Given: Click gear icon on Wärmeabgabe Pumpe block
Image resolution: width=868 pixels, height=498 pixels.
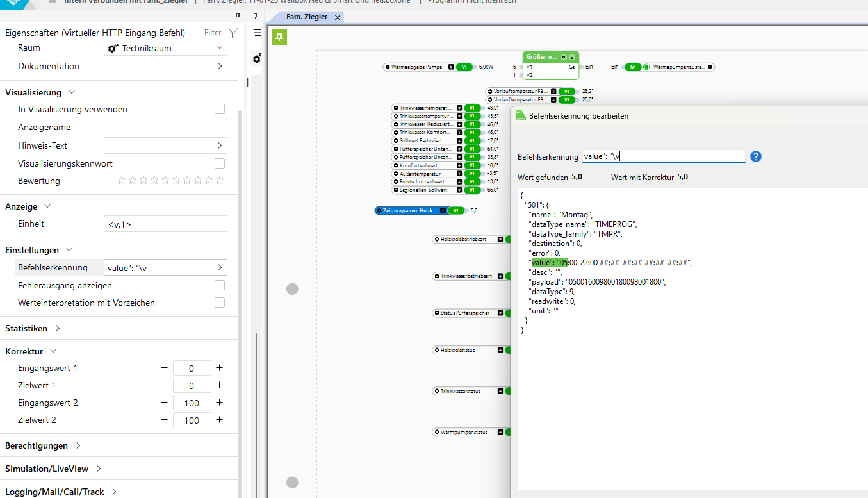Looking at the screenshot, I should tap(388, 67).
